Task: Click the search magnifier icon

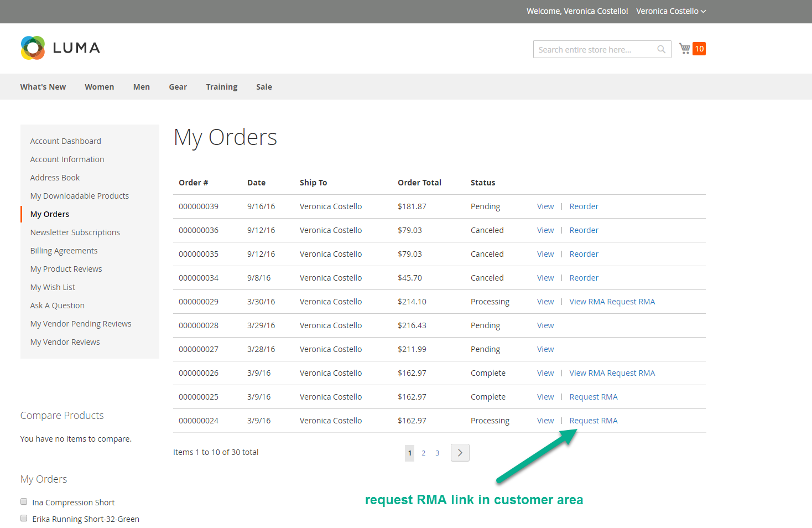Action: [661, 49]
